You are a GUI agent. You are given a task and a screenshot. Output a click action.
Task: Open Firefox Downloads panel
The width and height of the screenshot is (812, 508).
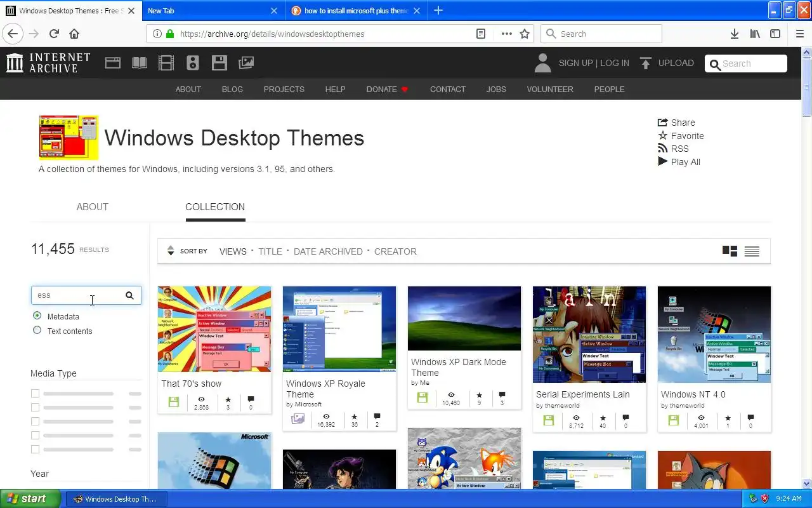click(735, 34)
